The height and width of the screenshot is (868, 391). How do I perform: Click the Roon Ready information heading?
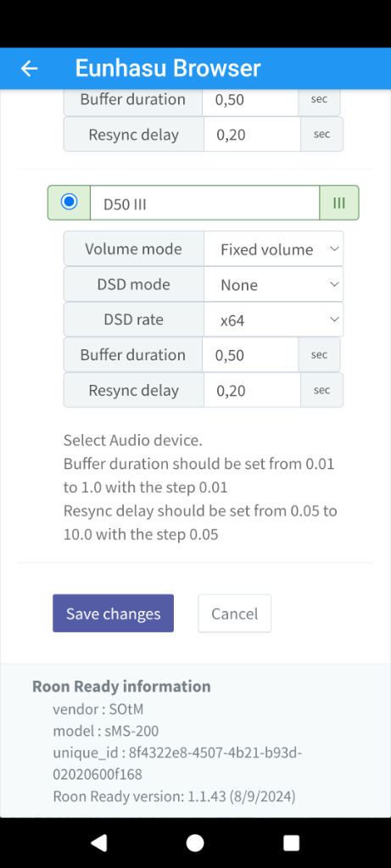(121, 687)
